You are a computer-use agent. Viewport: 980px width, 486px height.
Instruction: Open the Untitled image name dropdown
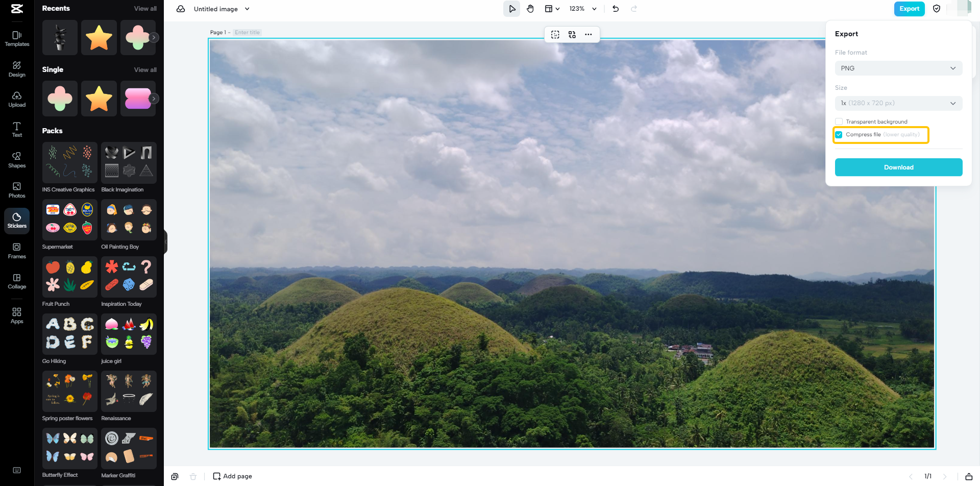tap(222, 9)
